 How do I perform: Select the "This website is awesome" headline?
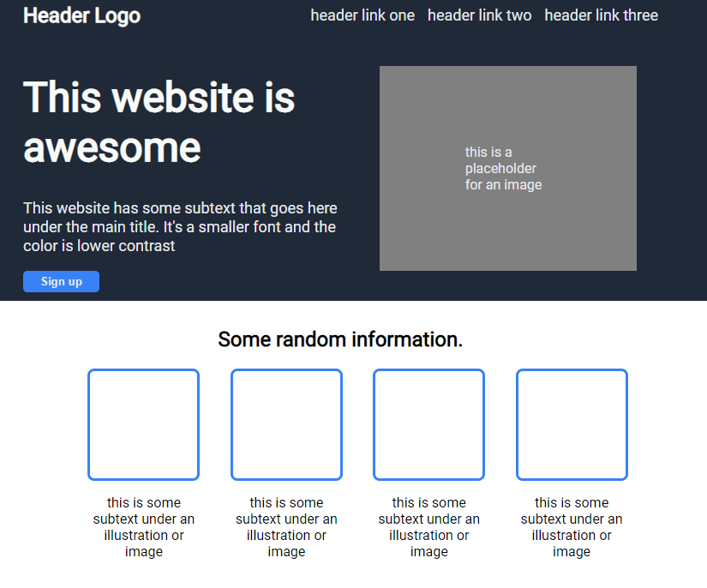(159, 122)
